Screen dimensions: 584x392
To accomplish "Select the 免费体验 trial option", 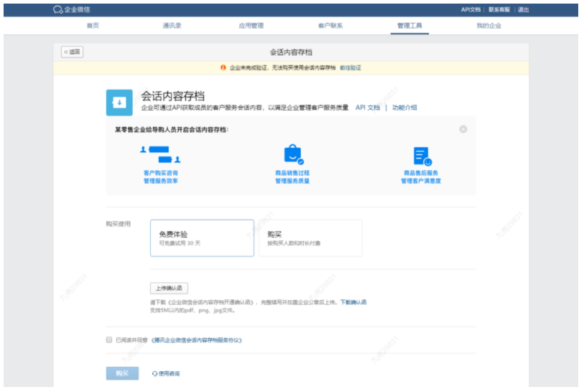I will coord(202,238).
